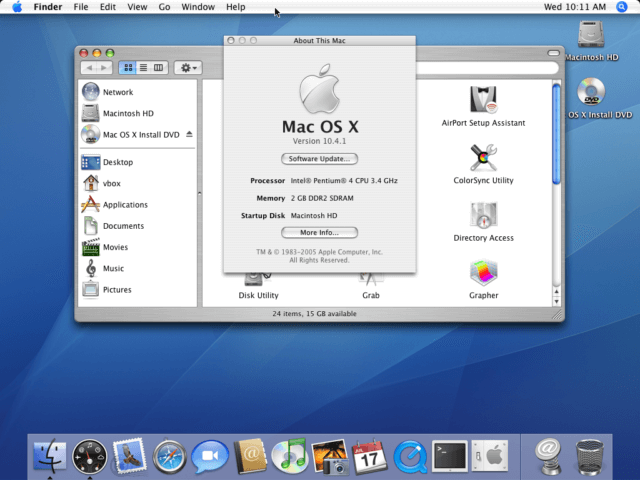The width and height of the screenshot is (640, 480).
Task: Open Mac OS X Install DVD in sidebar
Action: 137,134
